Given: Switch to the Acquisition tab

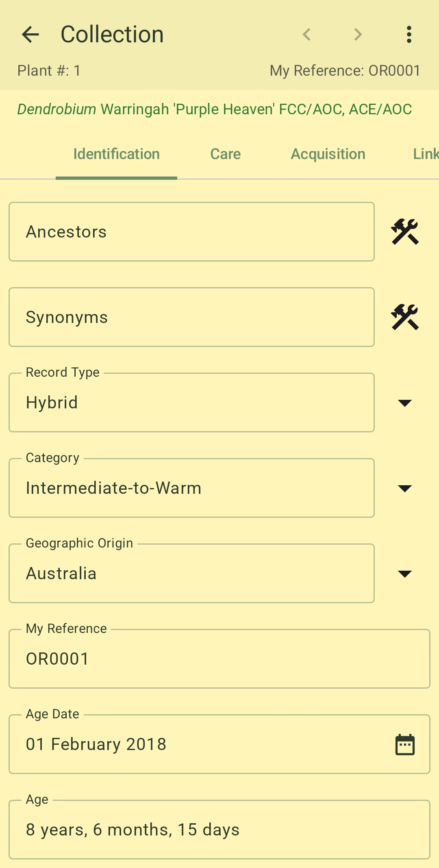Looking at the screenshot, I should 328,154.
